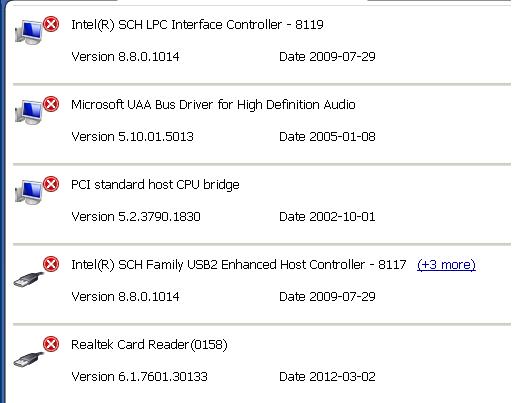Click Version 6.1.7601.30133 of Realtek Card Reader
The height and width of the screenshot is (403, 512).
(x=140, y=377)
